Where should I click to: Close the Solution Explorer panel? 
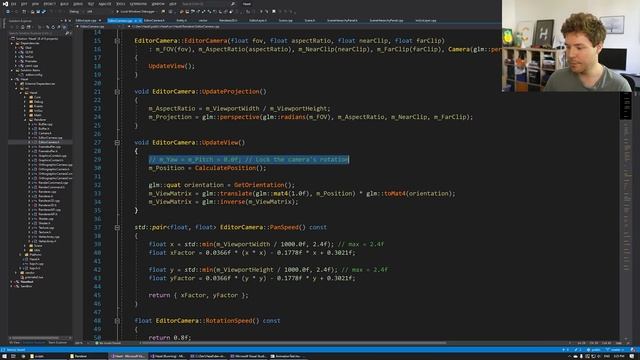click(69, 20)
